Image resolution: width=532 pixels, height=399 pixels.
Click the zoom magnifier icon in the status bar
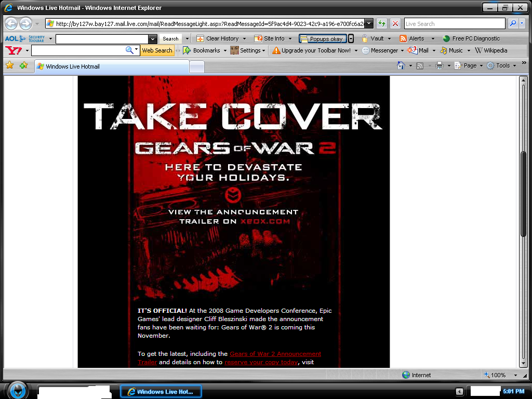[x=487, y=375]
